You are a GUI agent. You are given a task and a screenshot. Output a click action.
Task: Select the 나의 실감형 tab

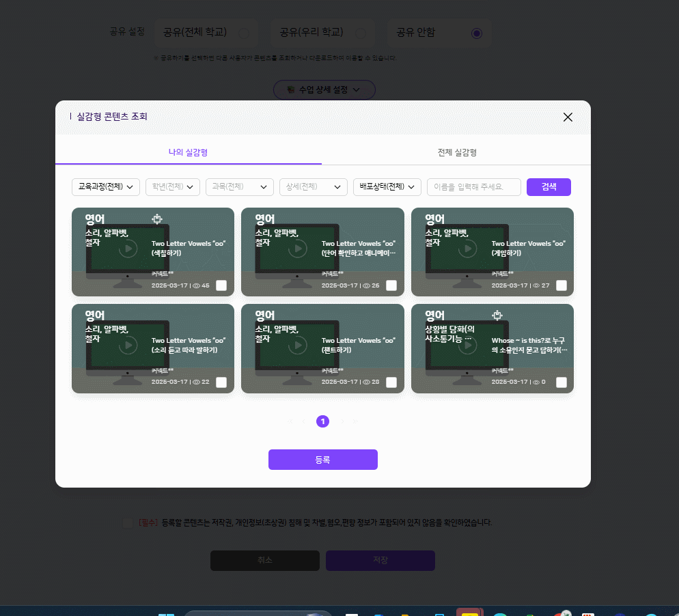[x=189, y=152]
